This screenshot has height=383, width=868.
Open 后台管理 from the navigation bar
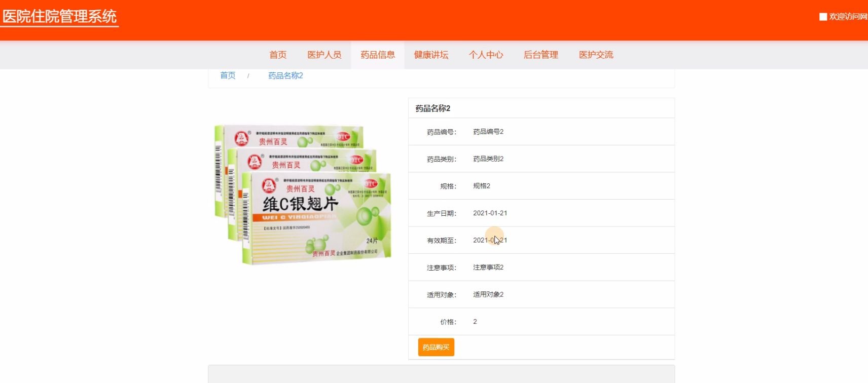click(541, 55)
